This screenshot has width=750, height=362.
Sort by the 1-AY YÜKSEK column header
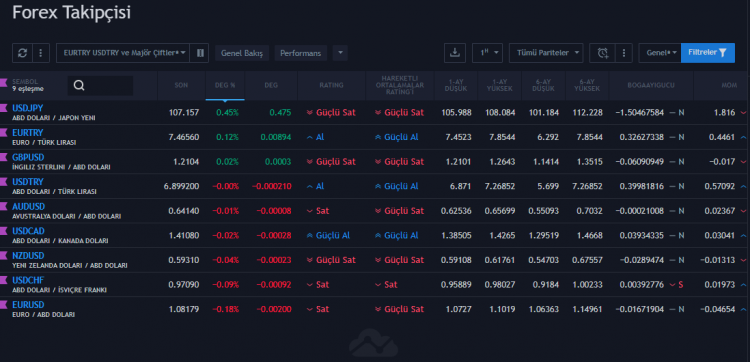click(500, 85)
